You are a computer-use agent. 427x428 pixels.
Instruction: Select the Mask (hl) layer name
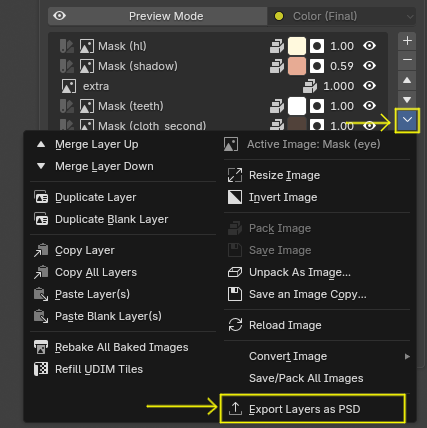pos(122,46)
